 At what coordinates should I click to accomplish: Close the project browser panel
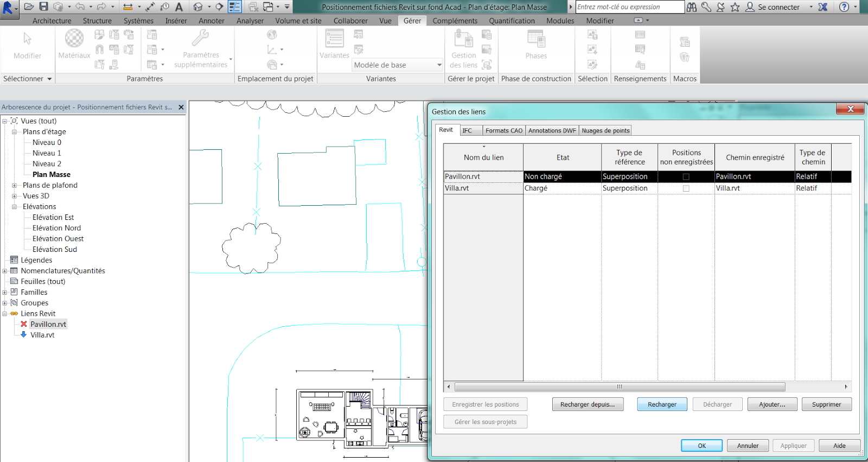(181, 107)
